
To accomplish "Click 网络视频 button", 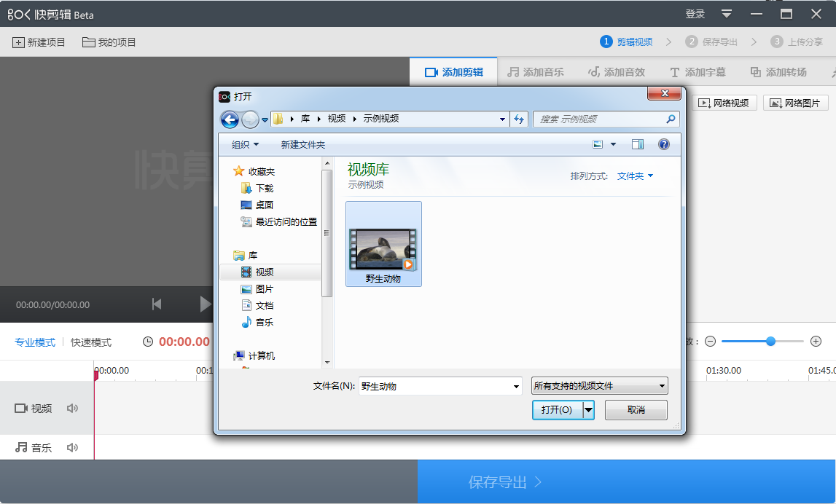I will click(724, 103).
